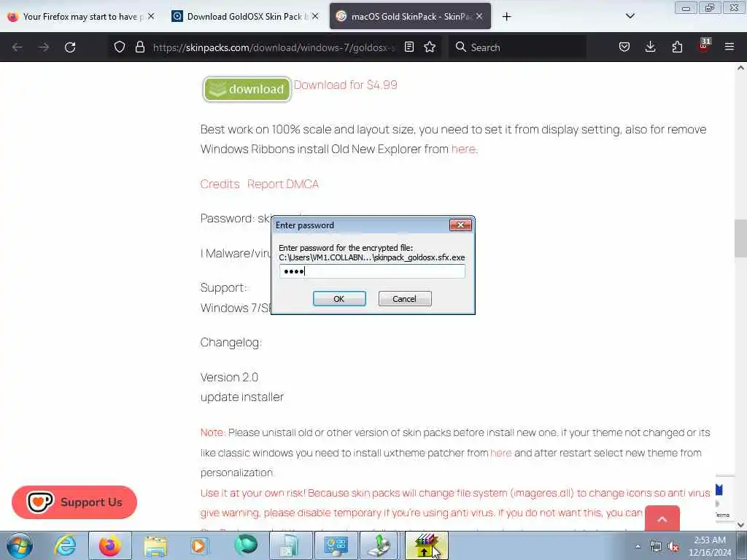
Task: Bookmark this page with the star
Action: point(430,47)
